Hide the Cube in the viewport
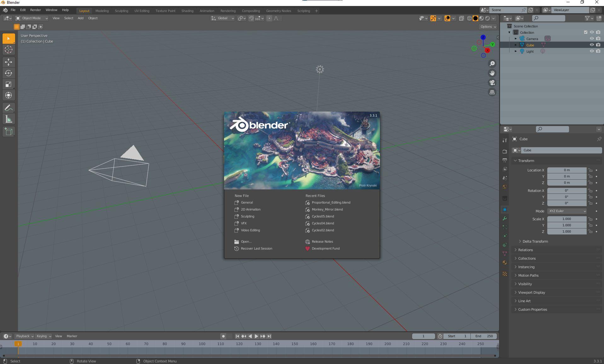Image resolution: width=604 pixels, height=364 pixels. [x=592, y=45]
